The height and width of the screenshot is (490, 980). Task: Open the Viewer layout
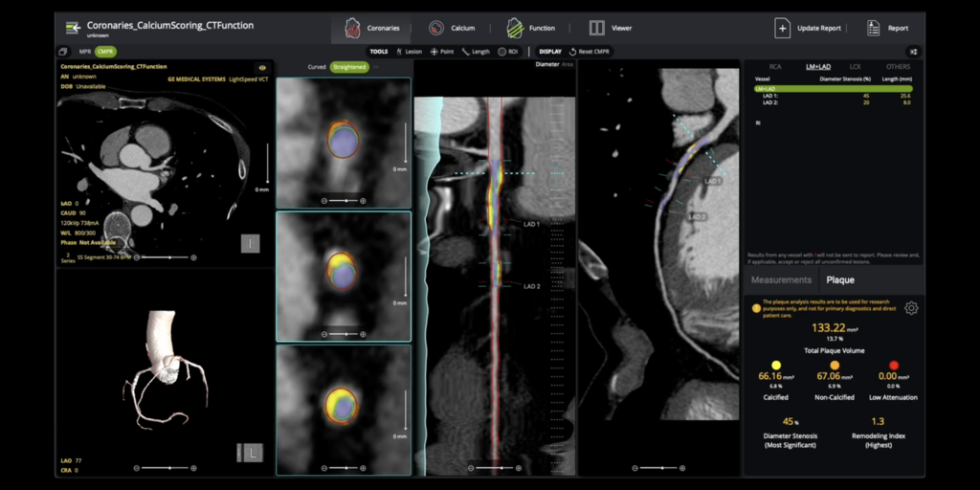[611, 28]
